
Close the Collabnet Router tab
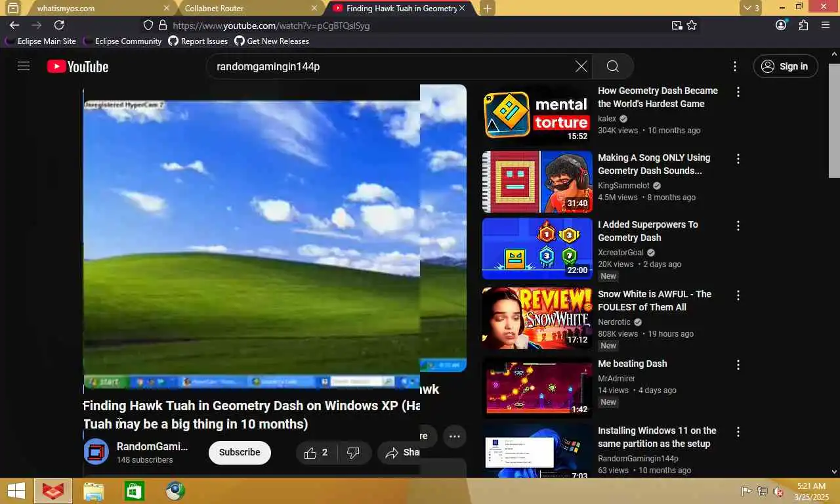[314, 9]
